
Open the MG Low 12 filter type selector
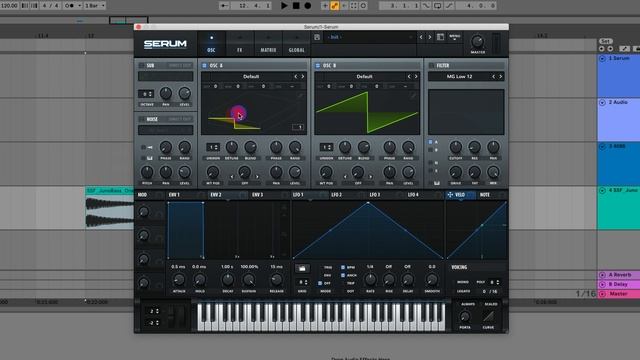pos(459,76)
